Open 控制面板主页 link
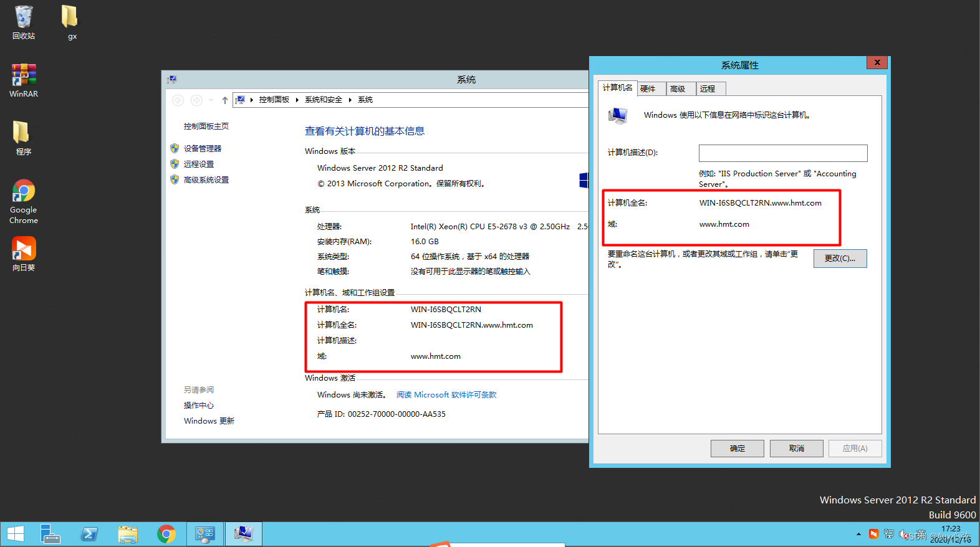The image size is (980, 547). click(206, 126)
